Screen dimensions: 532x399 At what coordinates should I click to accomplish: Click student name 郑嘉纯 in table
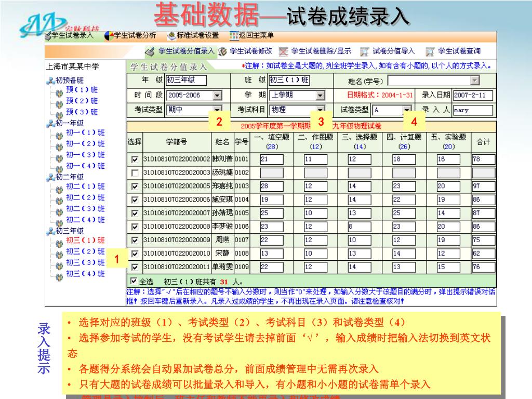[222, 186]
